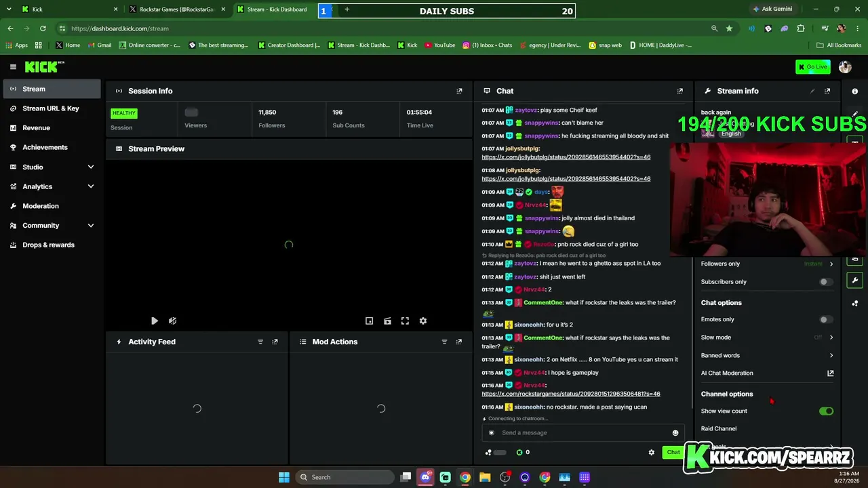Click the English language tag
The height and width of the screenshot is (488, 868).
click(x=731, y=134)
